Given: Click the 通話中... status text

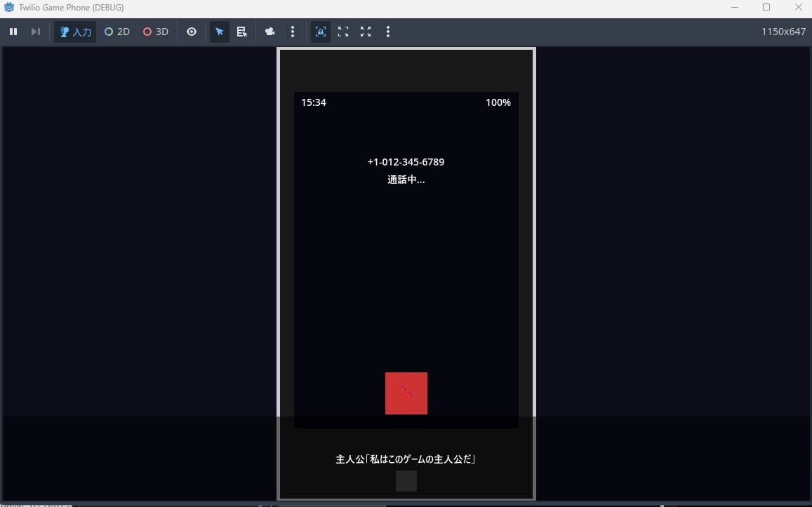Looking at the screenshot, I should coord(406,180).
